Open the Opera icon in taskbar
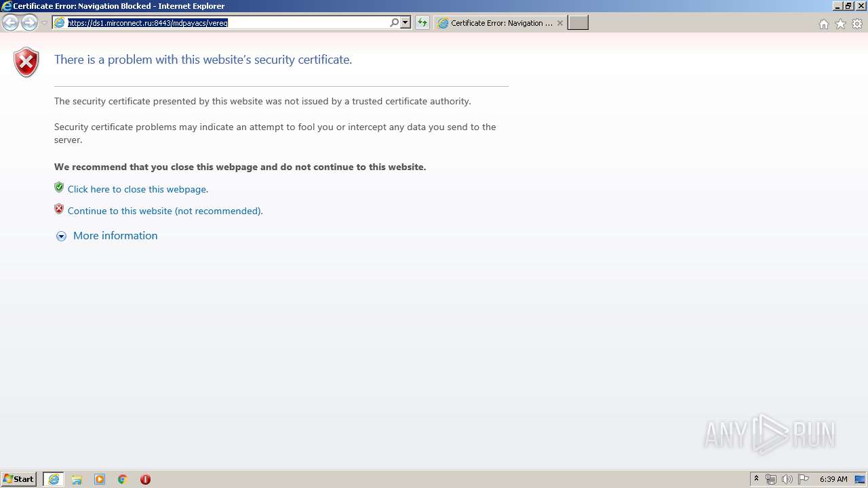The image size is (868, 488). click(x=145, y=479)
